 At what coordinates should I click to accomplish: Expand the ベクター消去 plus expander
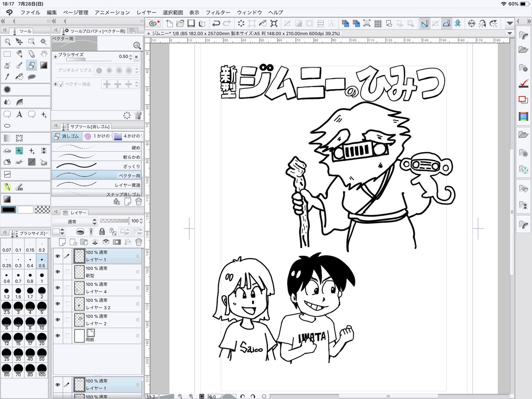click(x=55, y=84)
